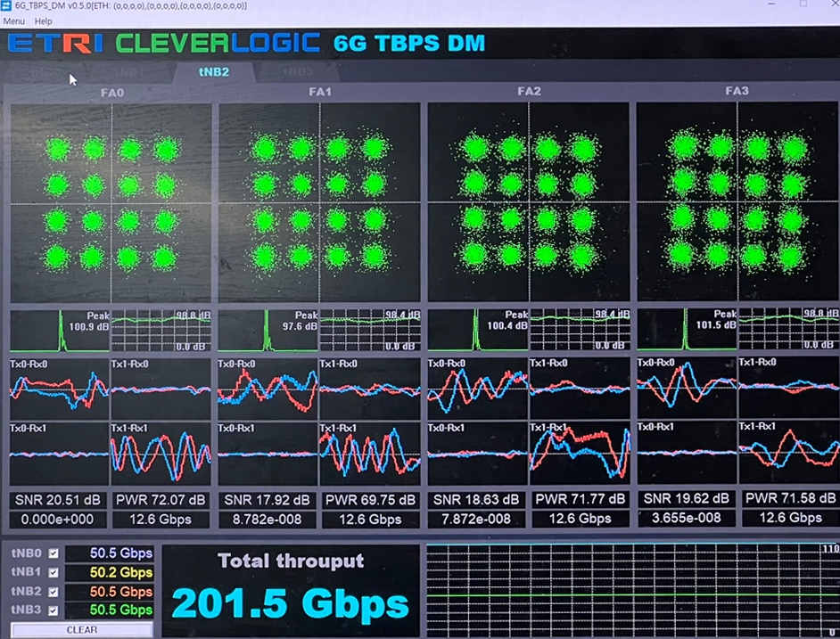This screenshot has width=840, height=639.
Task: Open the Menu menu
Action: click(x=13, y=20)
